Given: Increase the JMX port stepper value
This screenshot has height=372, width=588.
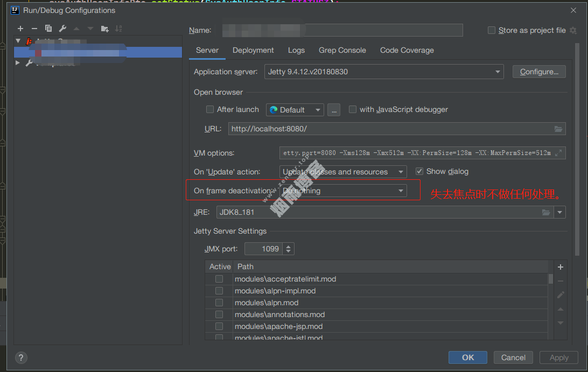Looking at the screenshot, I should point(289,246).
